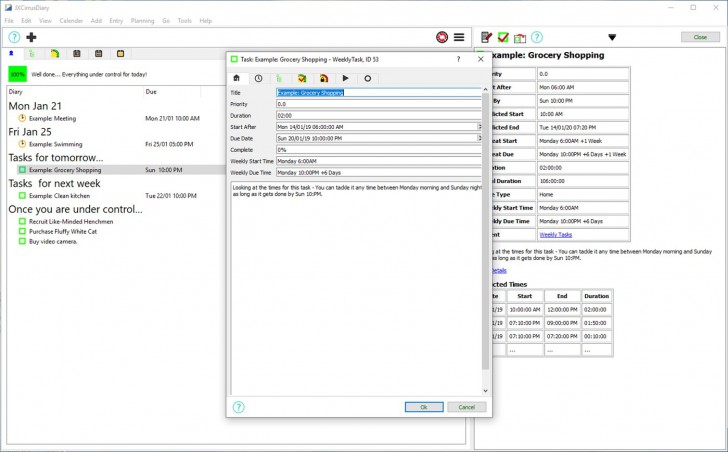Click the edit notepad-with-pencil icon in details panel

click(487, 37)
